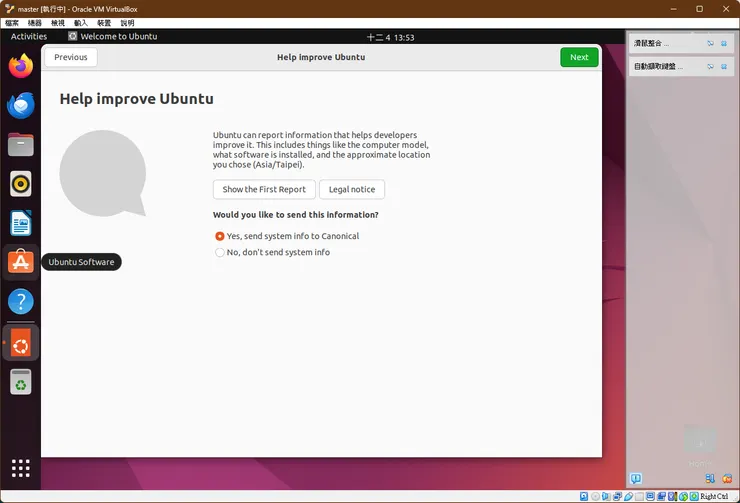
Task: Open Rhythmbox music player icon
Action: pyautogui.click(x=21, y=184)
